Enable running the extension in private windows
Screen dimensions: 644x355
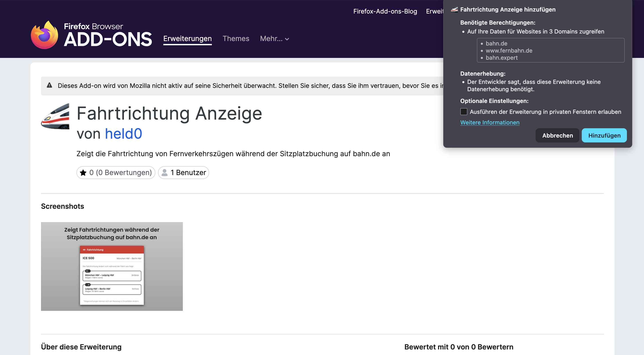click(464, 112)
